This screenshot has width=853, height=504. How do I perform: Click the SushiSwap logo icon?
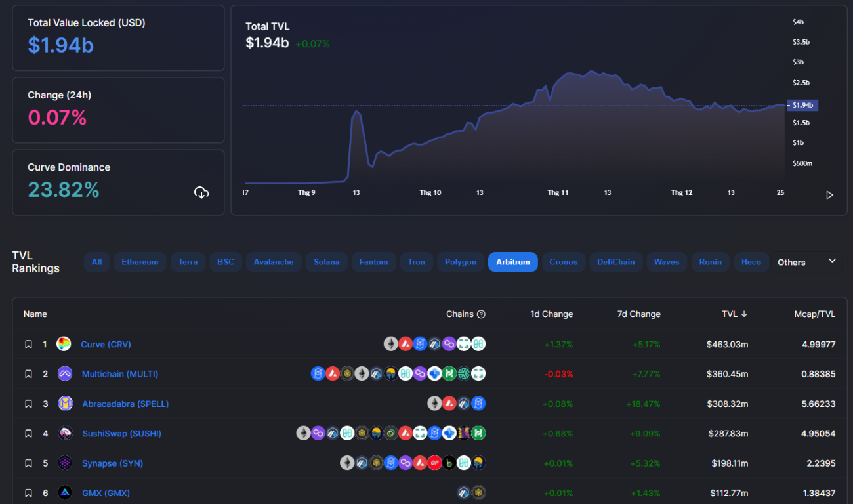pyautogui.click(x=65, y=433)
